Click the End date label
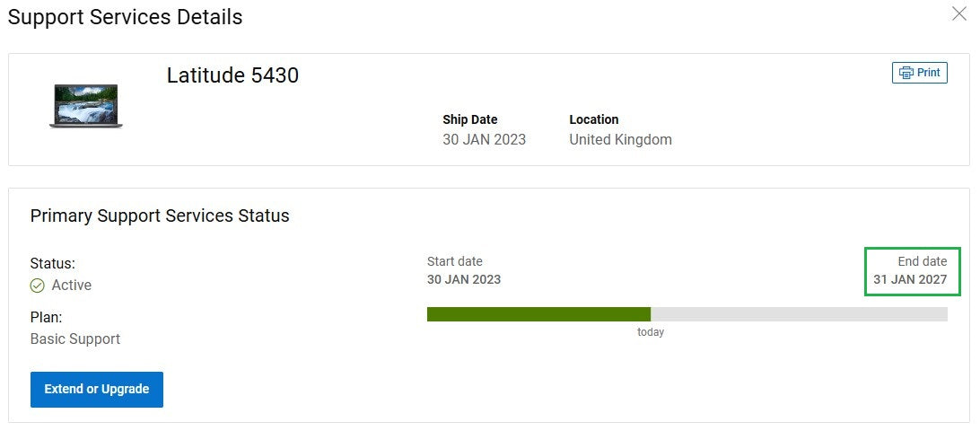This screenshot has height=431, width=980. (923, 261)
